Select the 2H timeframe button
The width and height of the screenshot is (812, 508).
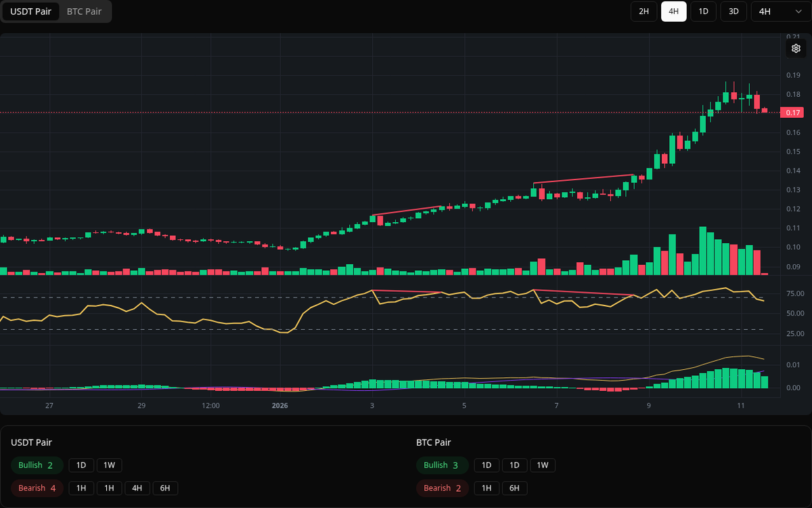tap(644, 12)
